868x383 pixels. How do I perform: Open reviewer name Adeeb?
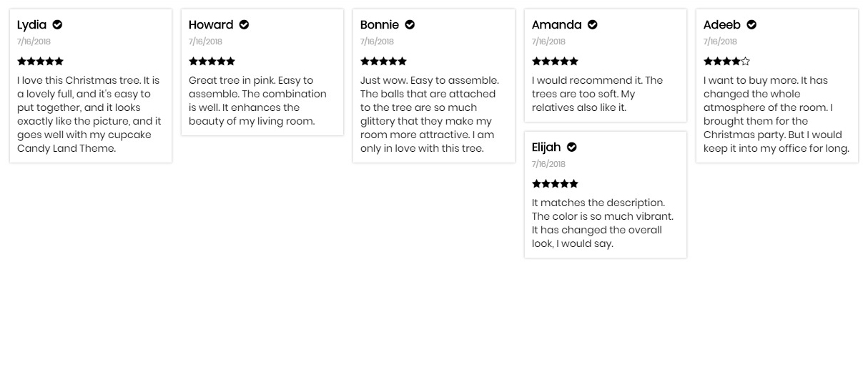722,25
